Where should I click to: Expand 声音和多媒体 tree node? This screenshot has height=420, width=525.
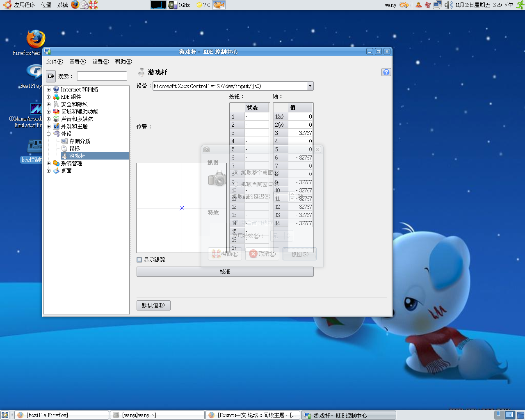(48, 119)
